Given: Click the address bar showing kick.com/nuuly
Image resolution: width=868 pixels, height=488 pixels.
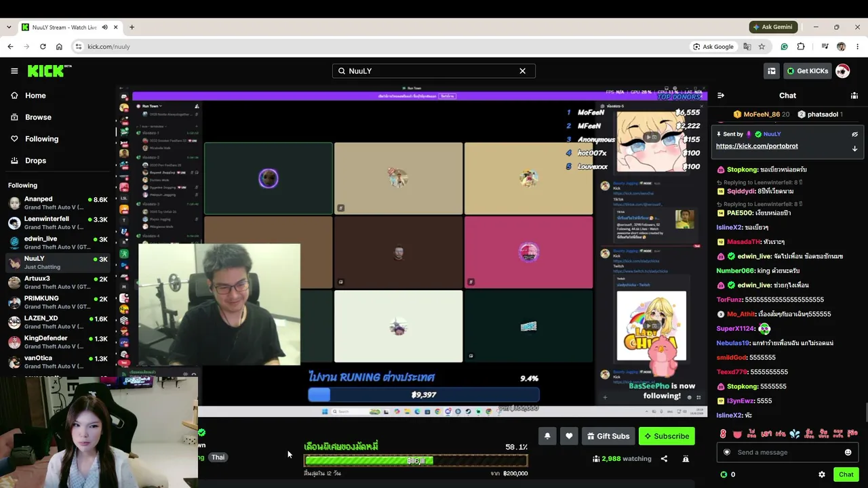Looking at the screenshot, I should click(380, 47).
